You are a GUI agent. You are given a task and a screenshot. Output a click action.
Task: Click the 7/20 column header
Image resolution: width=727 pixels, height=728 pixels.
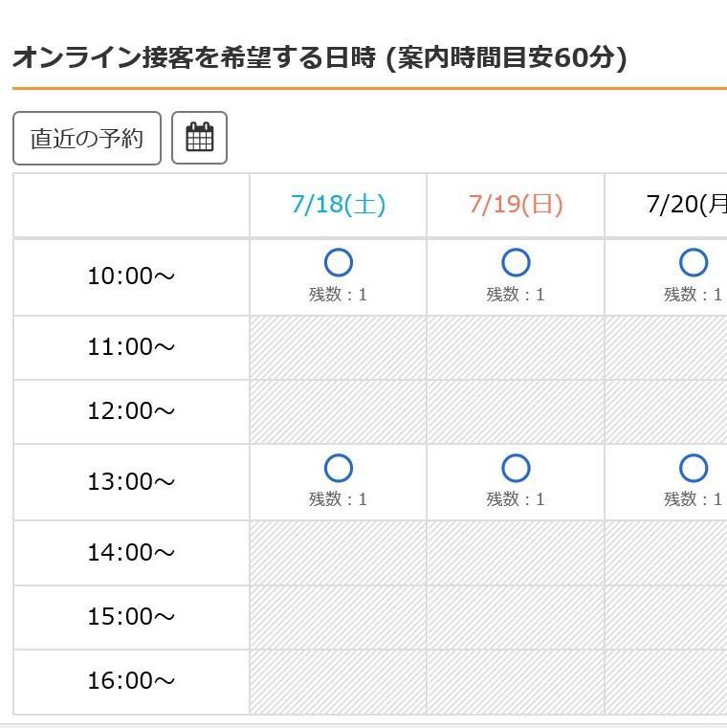point(685,205)
